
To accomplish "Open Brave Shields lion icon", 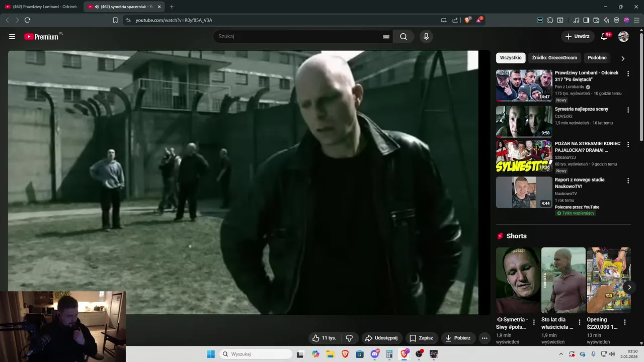I will click(467, 20).
